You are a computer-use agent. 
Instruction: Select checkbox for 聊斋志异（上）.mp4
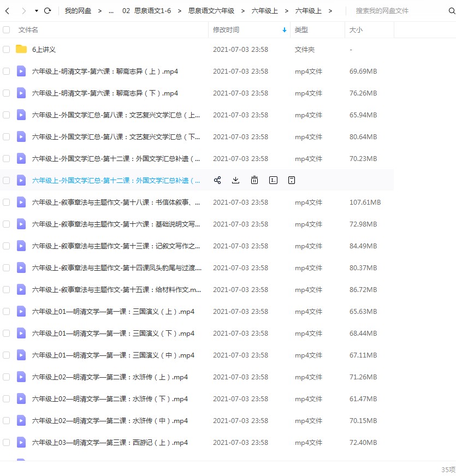6,71
